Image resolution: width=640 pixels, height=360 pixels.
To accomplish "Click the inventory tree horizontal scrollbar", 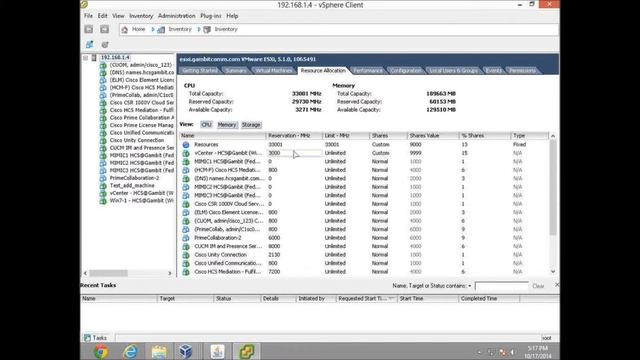I will [x=109, y=273].
